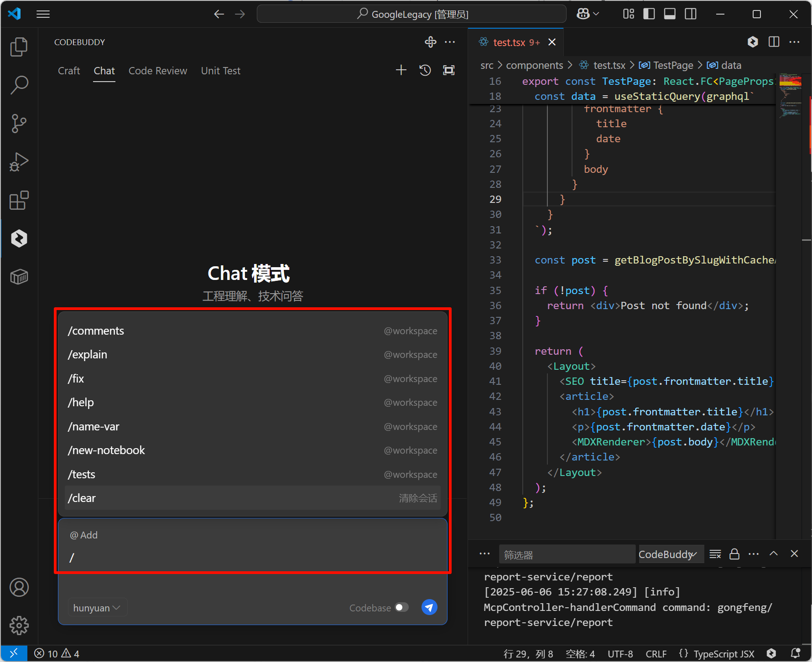Viewport: 812px width, 662px height.
Task: Open the Manage settings gear
Action: (x=19, y=626)
